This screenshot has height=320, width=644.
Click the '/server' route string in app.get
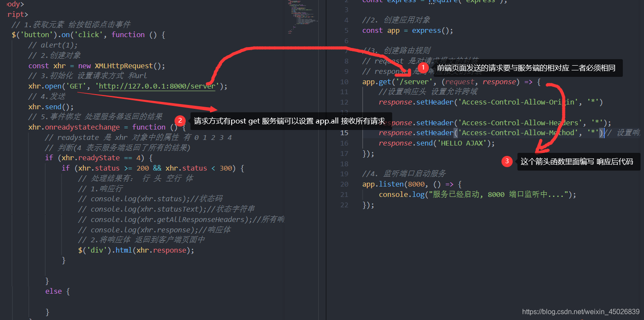tap(414, 82)
